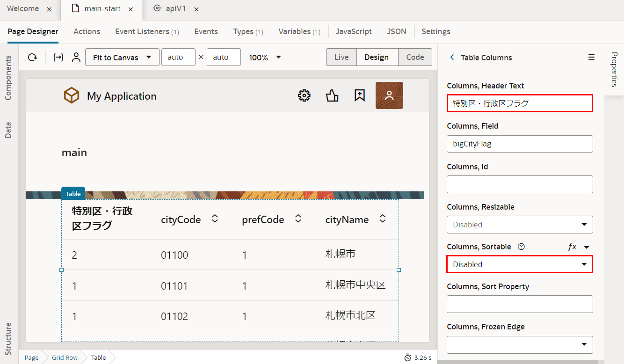Open the Variables tab

coord(299,31)
